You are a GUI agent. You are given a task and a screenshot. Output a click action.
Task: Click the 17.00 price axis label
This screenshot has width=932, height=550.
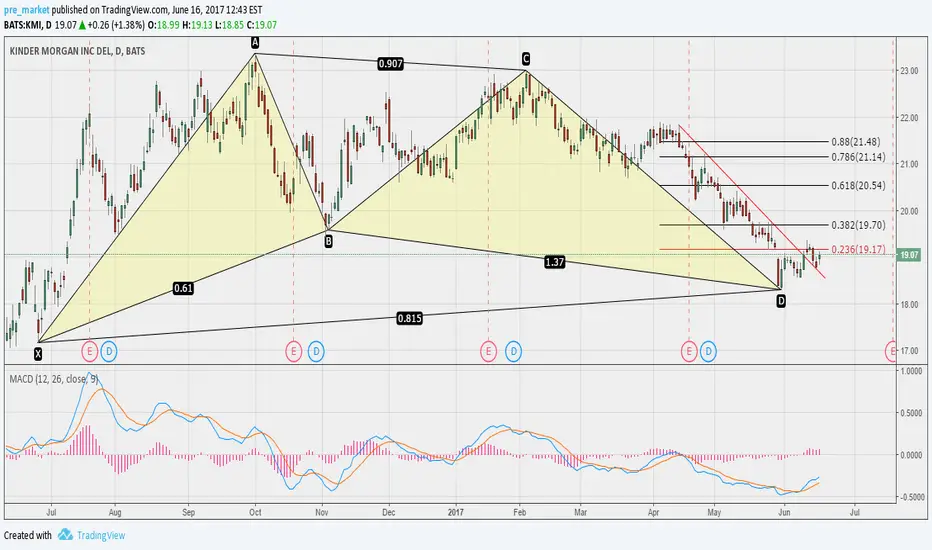pyautogui.click(x=909, y=351)
